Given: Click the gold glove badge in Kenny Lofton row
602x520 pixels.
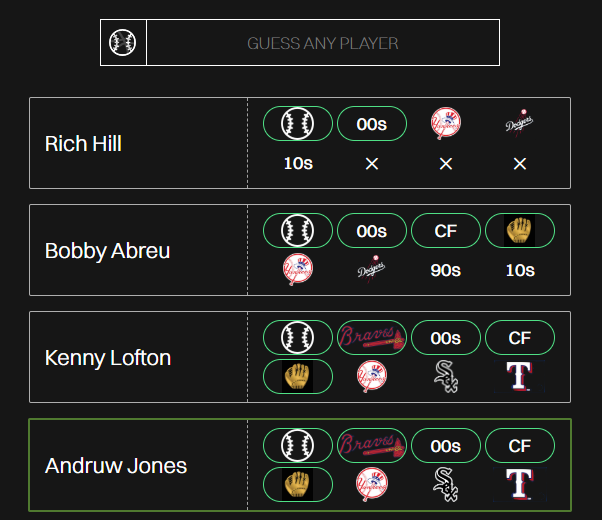Looking at the screenshot, I should (298, 377).
